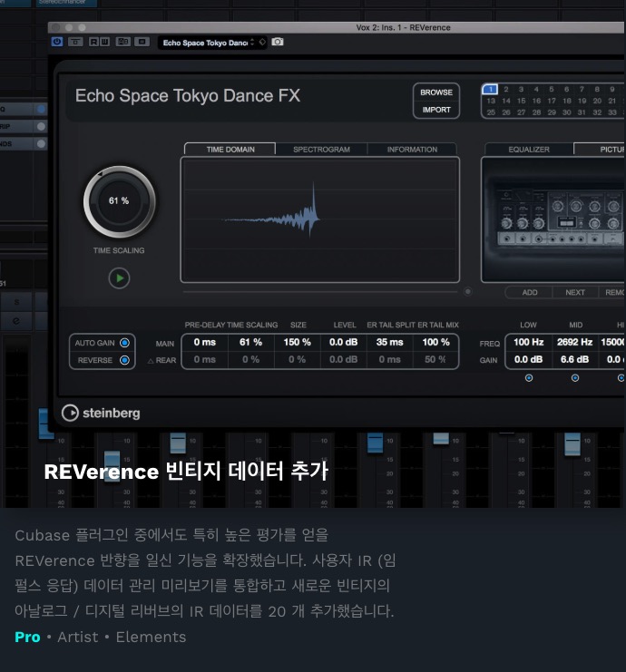The image size is (626, 672).
Task: Open the Echo Space Tokyo Dance preset dropdown
Action: pyautogui.click(x=209, y=43)
